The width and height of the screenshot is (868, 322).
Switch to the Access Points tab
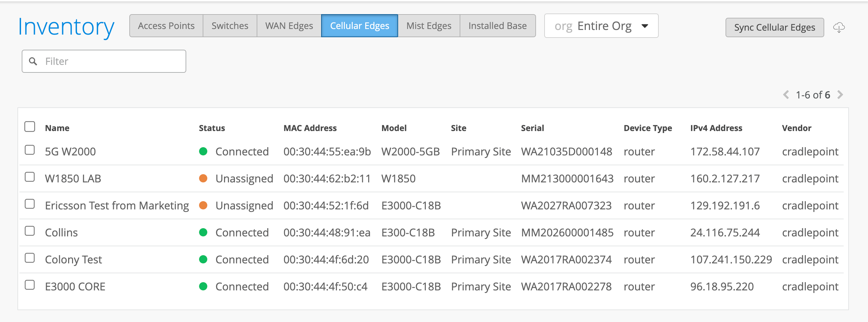point(166,25)
